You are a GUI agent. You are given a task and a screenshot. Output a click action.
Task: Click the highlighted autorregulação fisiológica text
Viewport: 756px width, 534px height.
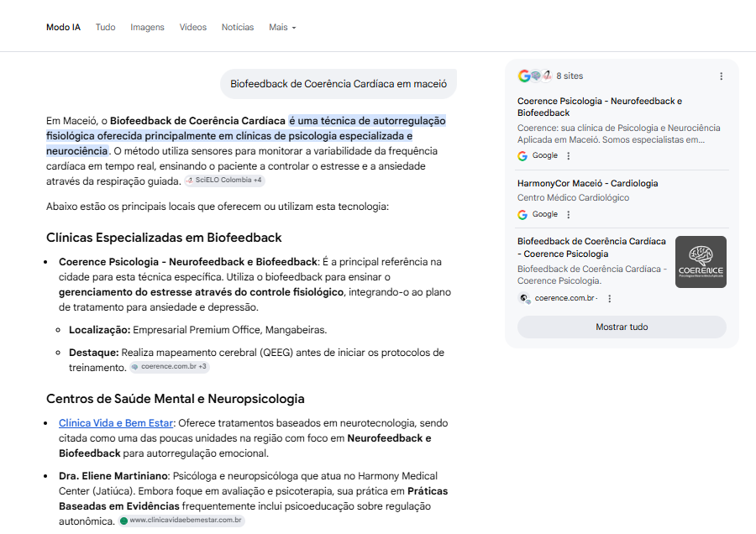(246, 136)
